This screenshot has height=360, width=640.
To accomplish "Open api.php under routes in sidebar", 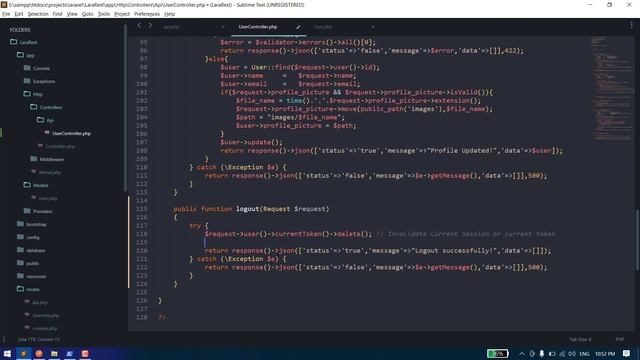I will click(40, 302).
